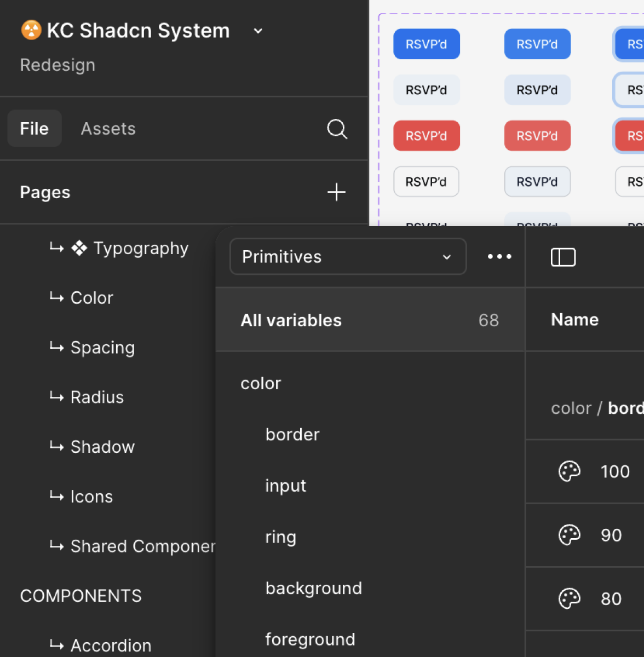This screenshot has width=644, height=657.
Task: Click the palette icon for variable 80
Action: point(569,598)
